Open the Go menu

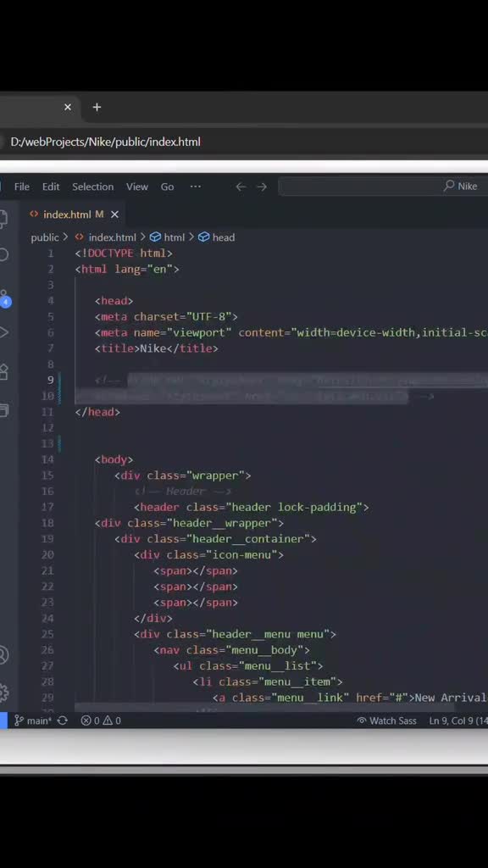(x=168, y=186)
